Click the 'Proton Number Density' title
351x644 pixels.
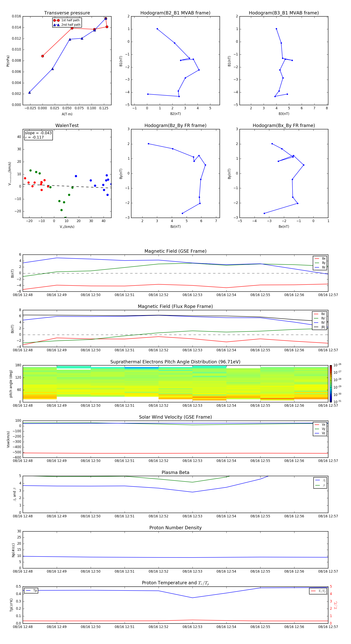click(175, 528)
